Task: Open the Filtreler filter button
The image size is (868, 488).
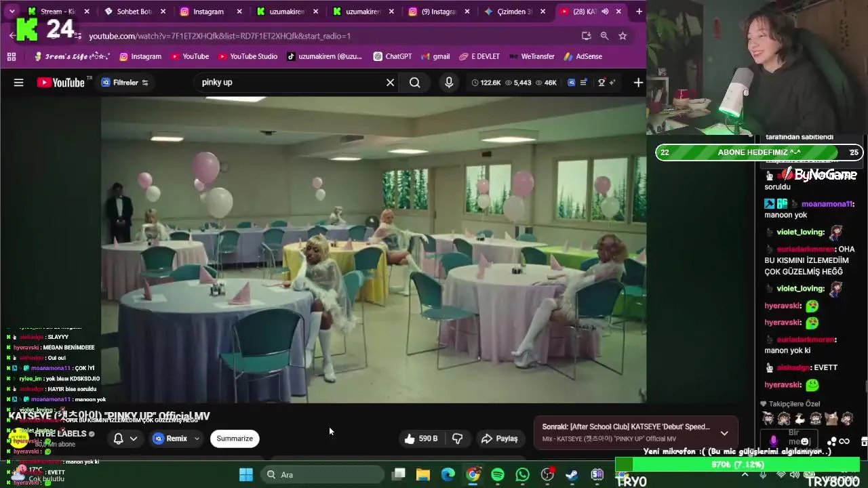Action: coord(124,83)
